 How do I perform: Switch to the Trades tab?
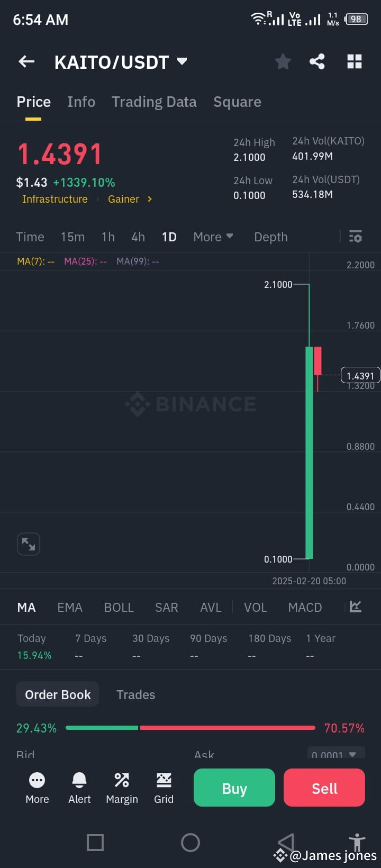coord(135,694)
